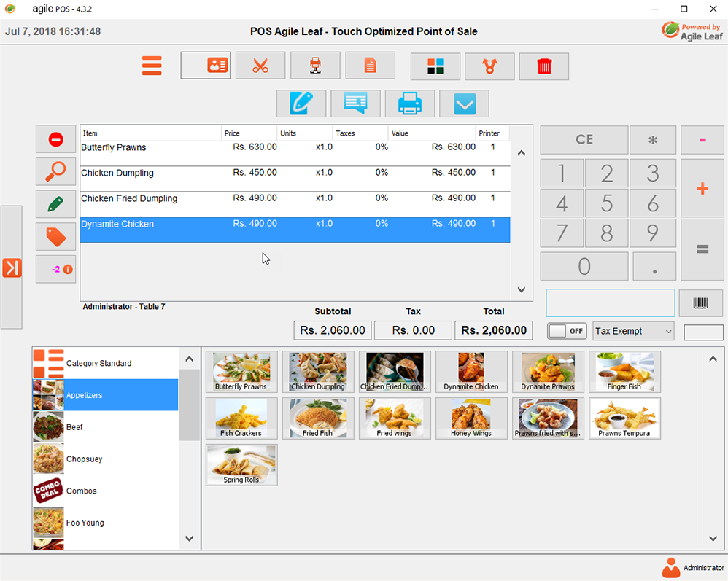Add Finger Fish product thumbnail

pyautogui.click(x=624, y=372)
